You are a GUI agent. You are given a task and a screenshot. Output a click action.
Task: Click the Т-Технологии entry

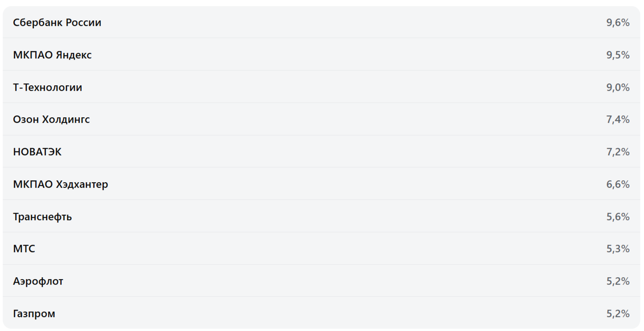pyautogui.click(x=47, y=88)
